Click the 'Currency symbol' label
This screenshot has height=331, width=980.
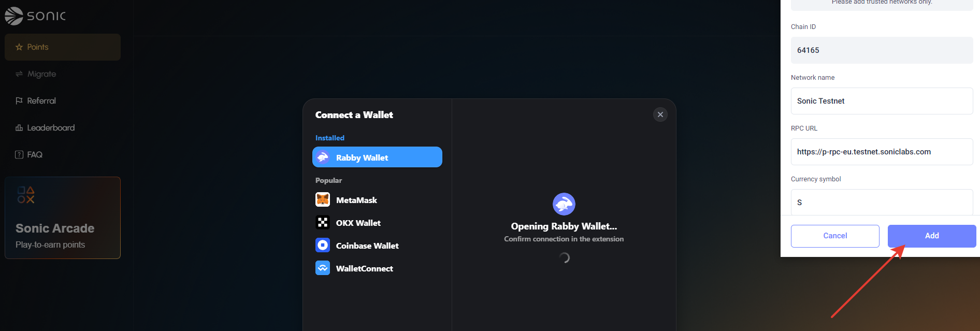click(816, 179)
